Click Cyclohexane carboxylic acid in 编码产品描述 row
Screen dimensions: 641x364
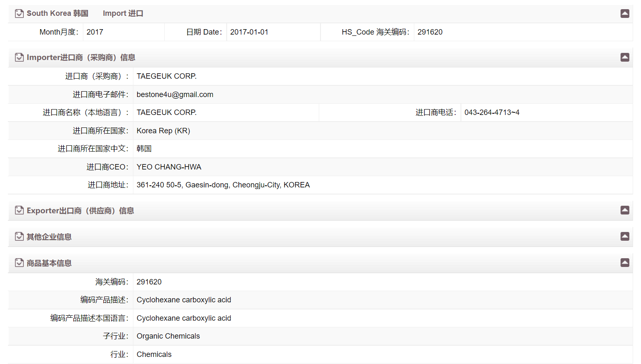pos(184,300)
